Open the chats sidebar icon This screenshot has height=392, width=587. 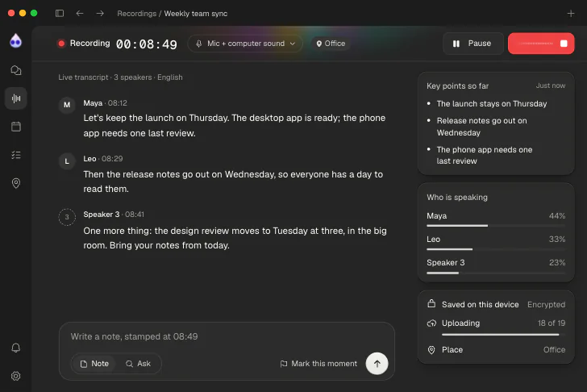[16, 70]
